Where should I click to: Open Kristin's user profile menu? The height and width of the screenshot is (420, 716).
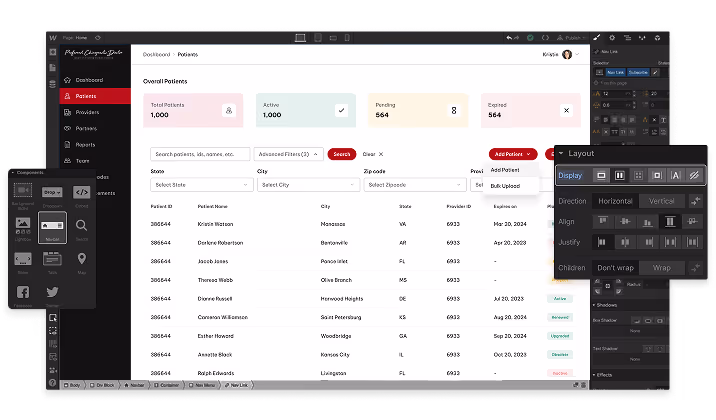(561, 54)
